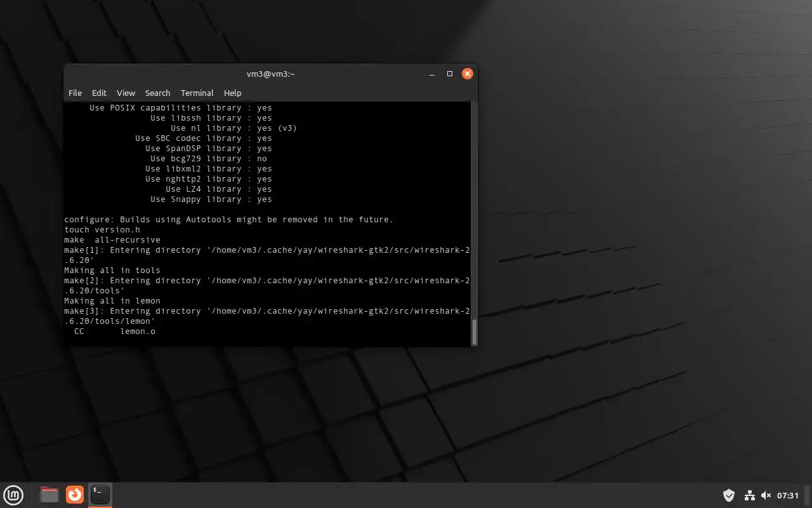This screenshot has width=812, height=508.
Task: Click the 'Use bcg729 library : no' line
Action: (209, 159)
